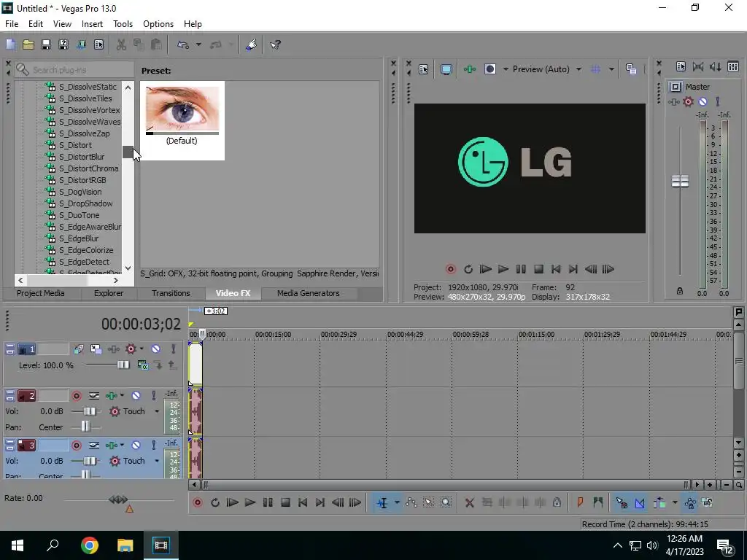Switch to the Media Generators tab

[x=309, y=293]
